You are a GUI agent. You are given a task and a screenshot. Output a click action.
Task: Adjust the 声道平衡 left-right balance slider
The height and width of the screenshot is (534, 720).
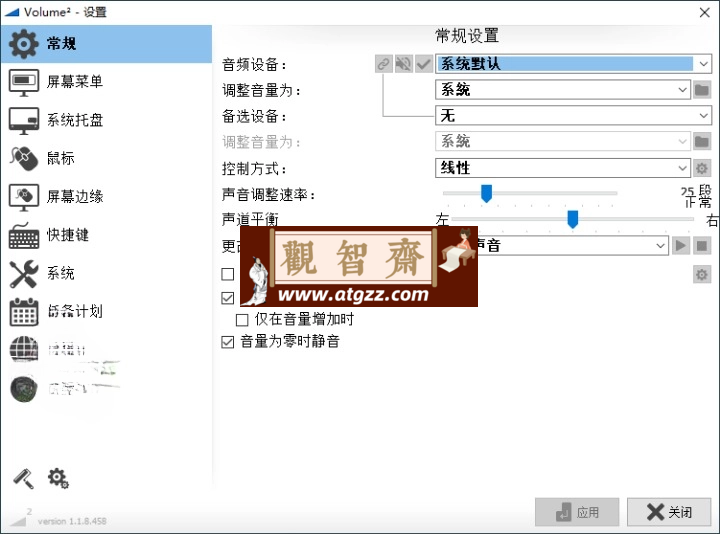[573, 219]
